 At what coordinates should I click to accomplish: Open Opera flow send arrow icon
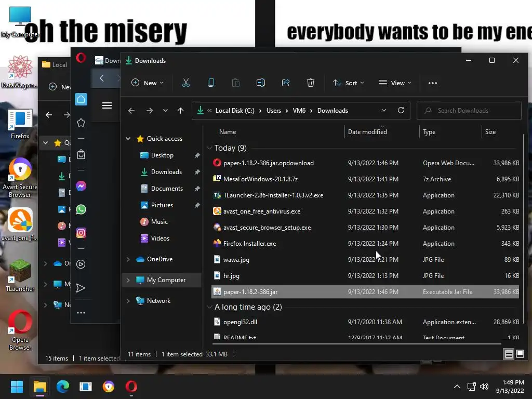pos(81,288)
